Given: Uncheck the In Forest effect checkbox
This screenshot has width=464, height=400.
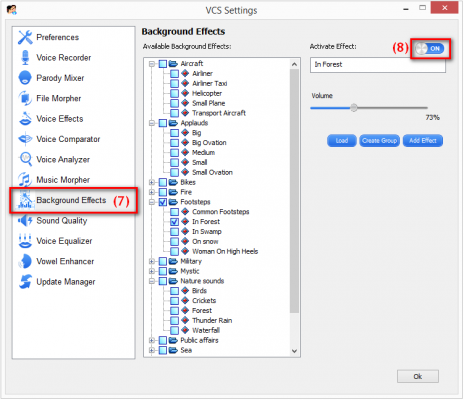Looking at the screenshot, I should pos(174,222).
